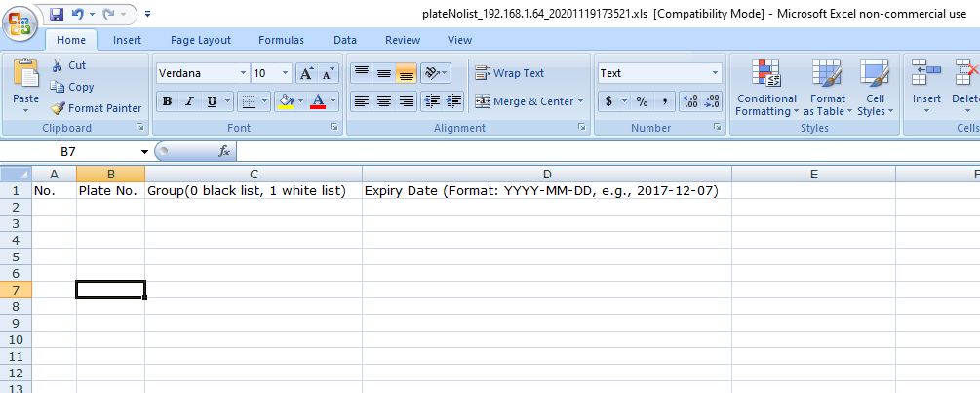Click the Increase Font Size icon
Screen dimensions: 980x393
click(306, 73)
